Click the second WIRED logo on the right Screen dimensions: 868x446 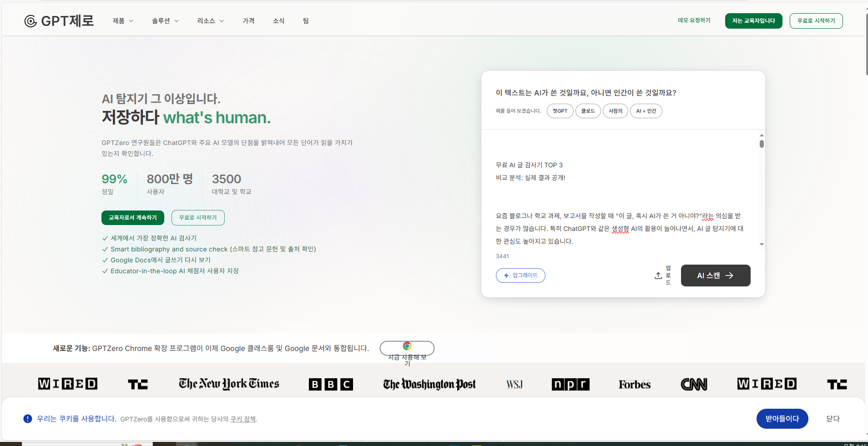coord(767,384)
